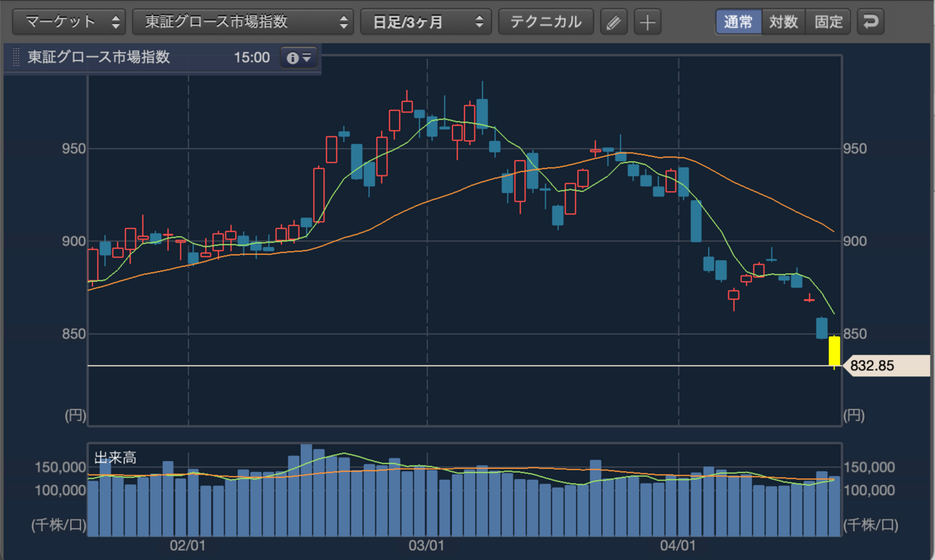This screenshot has height=560, width=935.
Task: Click the 東証グロース市場指数 title label
Action: tap(99, 58)
